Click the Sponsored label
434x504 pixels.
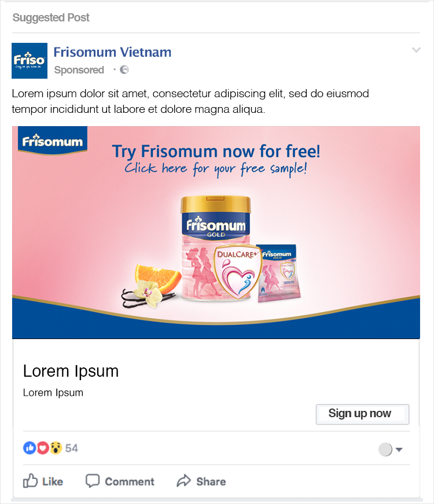click(x=79, y=70)
